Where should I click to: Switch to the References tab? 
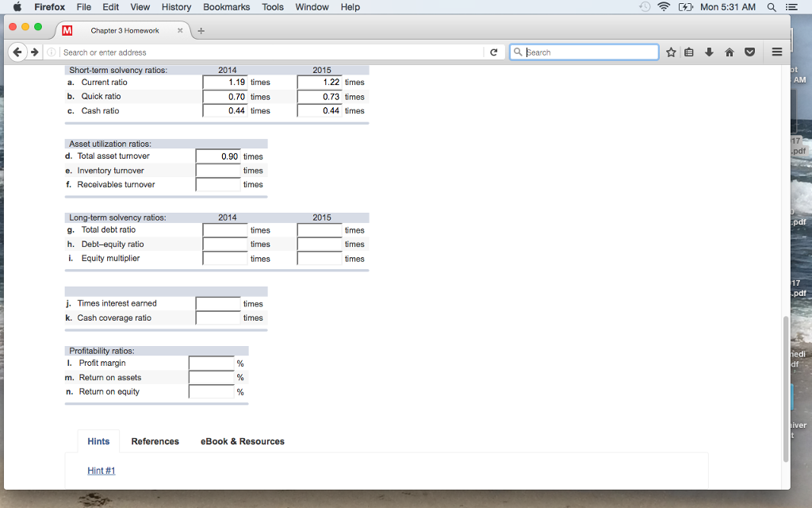[155, 441]
